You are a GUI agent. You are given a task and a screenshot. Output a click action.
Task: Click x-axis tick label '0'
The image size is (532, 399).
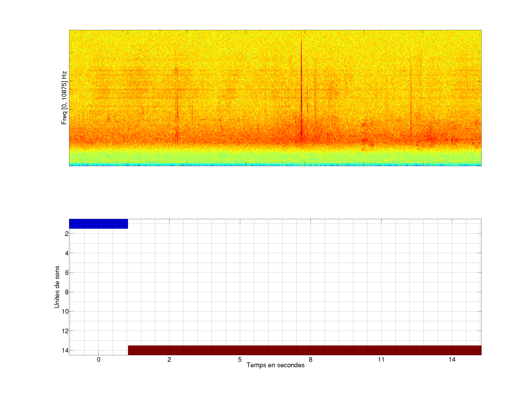click(99, 359)
